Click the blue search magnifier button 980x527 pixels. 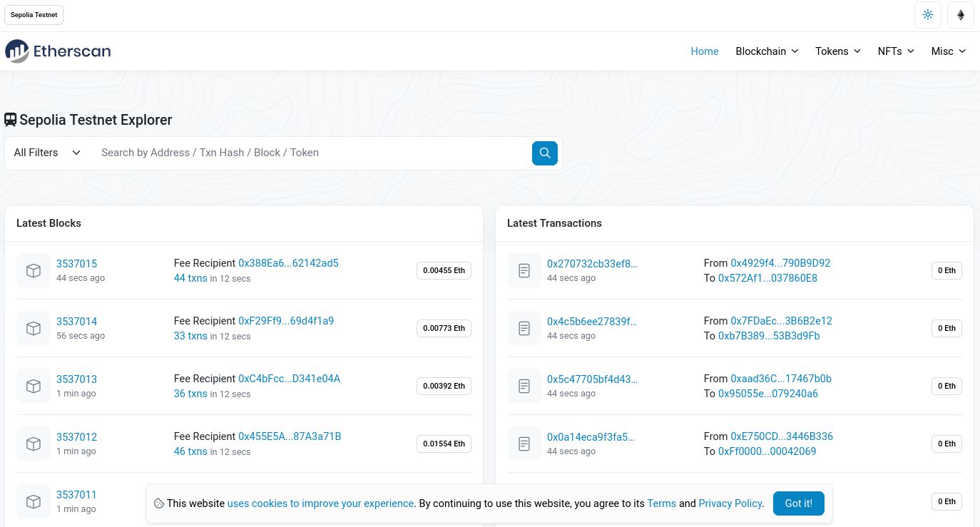544,153
